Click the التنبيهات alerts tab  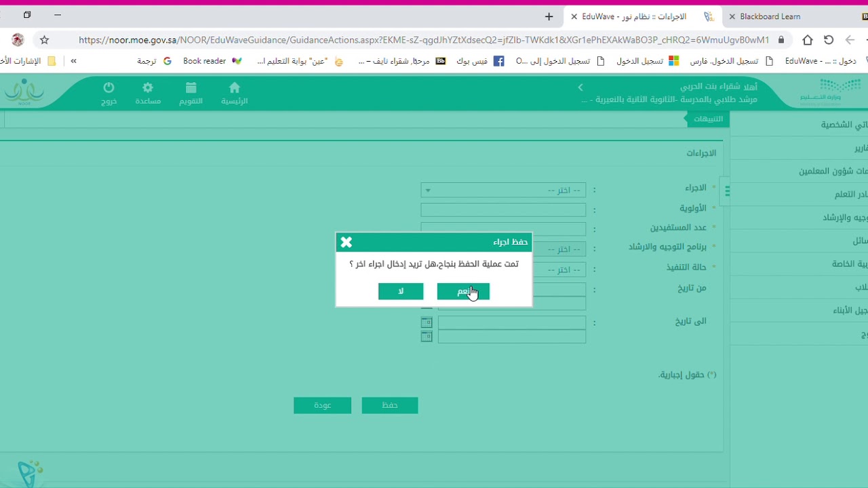[x=708, y=119]
